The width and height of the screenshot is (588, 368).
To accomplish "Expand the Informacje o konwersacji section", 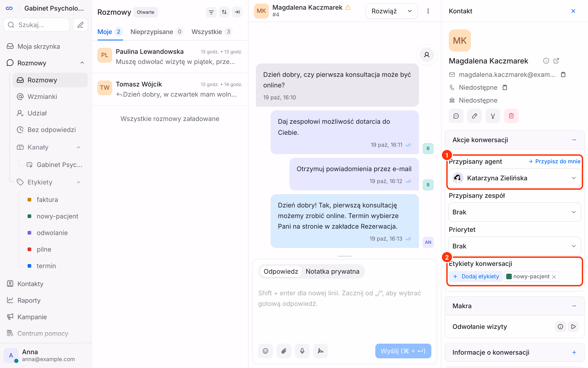I will [x=574, y=352].
